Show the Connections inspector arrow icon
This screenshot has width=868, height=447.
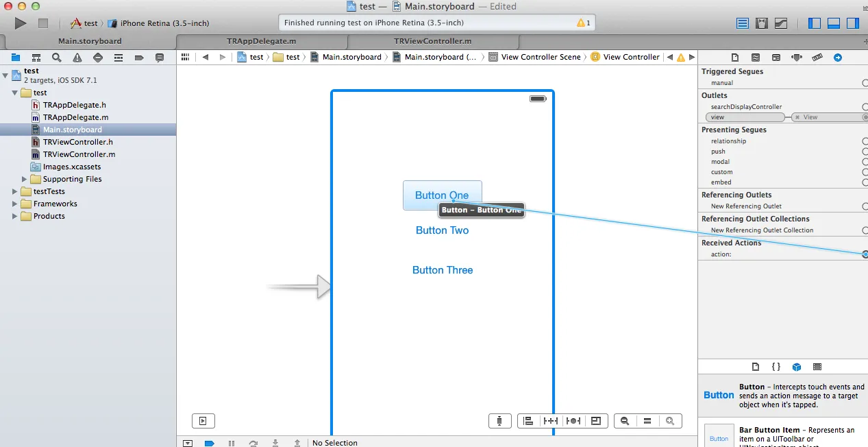[x=837, y=58]
